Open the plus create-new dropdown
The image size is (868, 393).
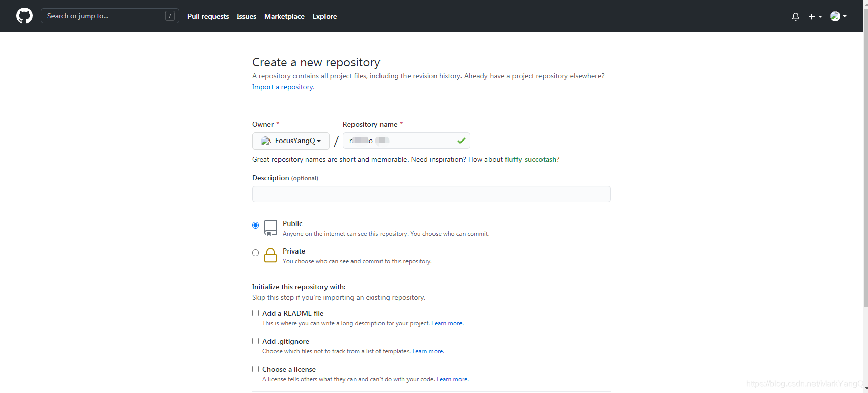tap(815, 16)
